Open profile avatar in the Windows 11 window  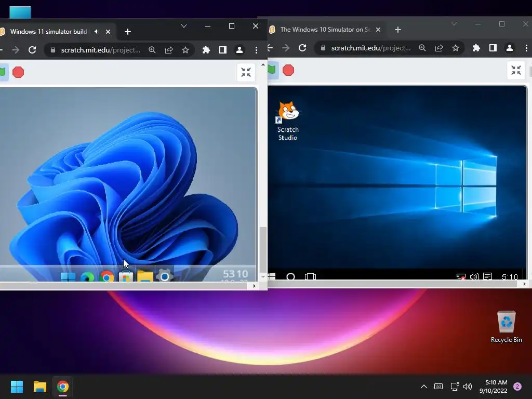[x=239, y=50]
